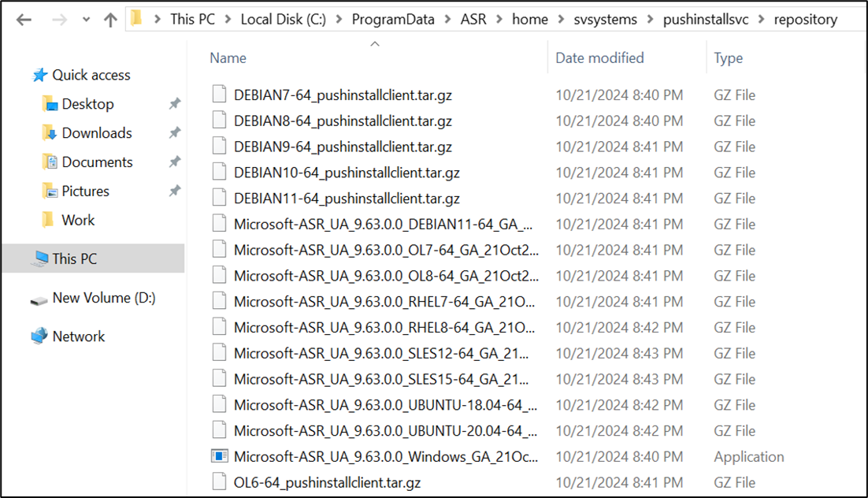This screenshot has height=498, width=868.
Task: Select Microsoft-ASR_UA_9.63.0.0_DEBIAN11-64_GA file name
Action: [x=383, y=224]
